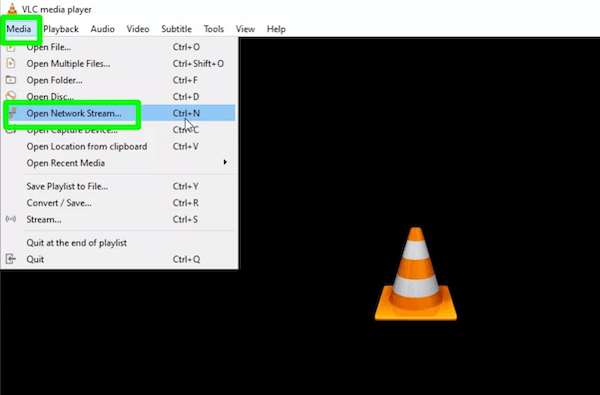Click the Stream broadcast icon
Screen dimensions: 600x395
click(x=11, y=219)
